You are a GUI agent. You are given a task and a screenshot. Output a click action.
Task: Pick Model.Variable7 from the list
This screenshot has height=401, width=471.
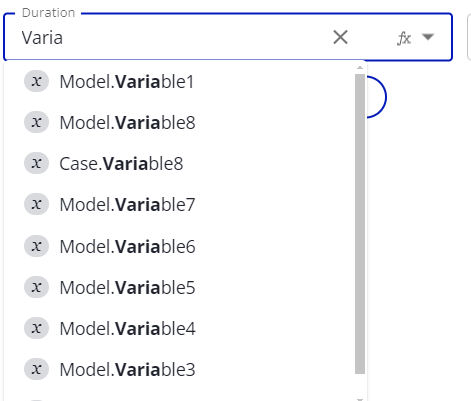tap(185, 204)
